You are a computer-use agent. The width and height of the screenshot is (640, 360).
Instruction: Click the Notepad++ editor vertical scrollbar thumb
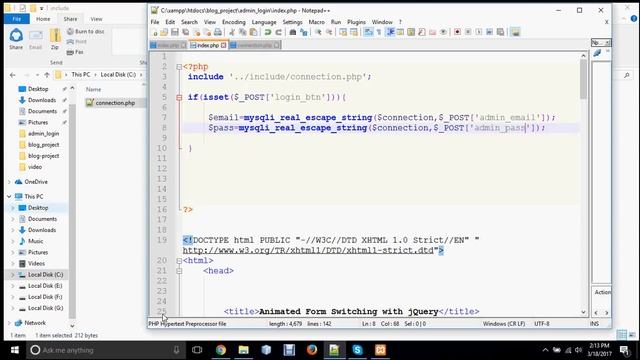point(583,80)
